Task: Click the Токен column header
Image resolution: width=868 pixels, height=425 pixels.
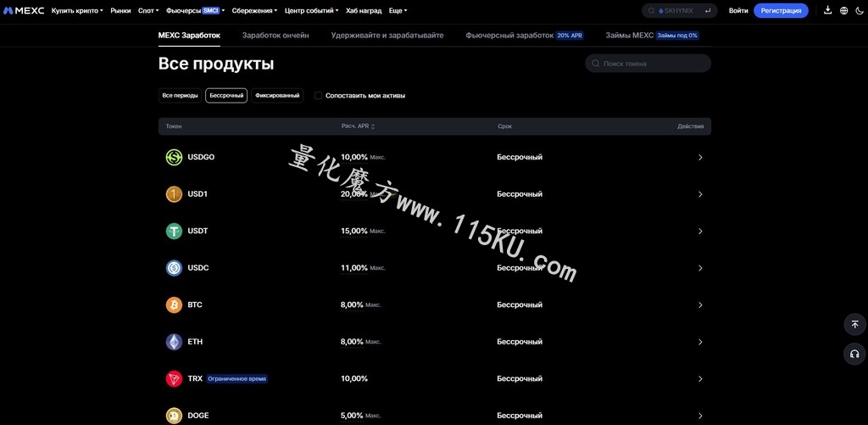Action: click(174, 126)
